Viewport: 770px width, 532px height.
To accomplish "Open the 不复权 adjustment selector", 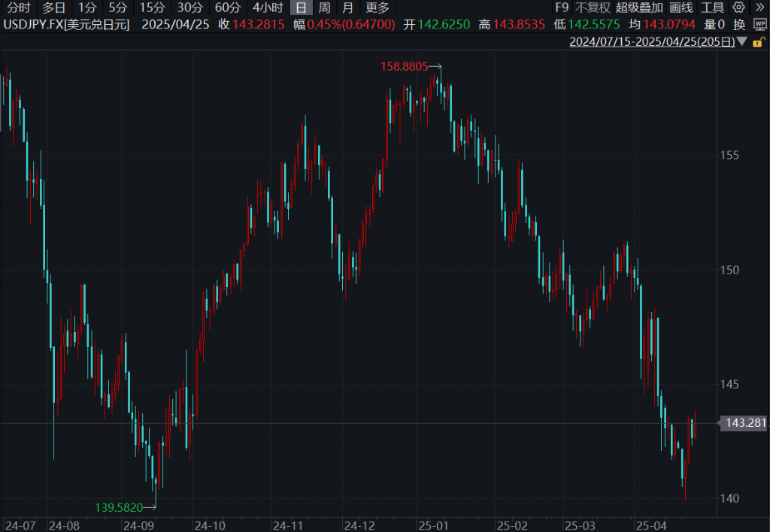I will (593, 8).
